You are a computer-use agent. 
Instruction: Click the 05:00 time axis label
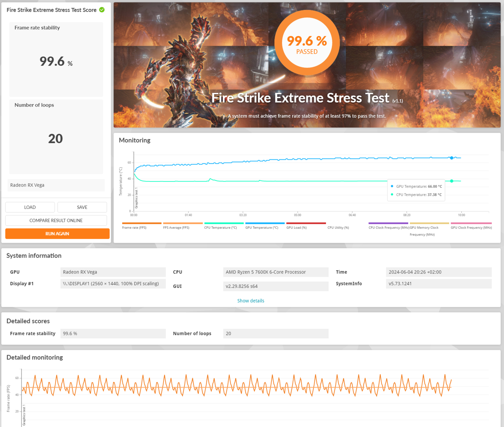pos(297,215)
